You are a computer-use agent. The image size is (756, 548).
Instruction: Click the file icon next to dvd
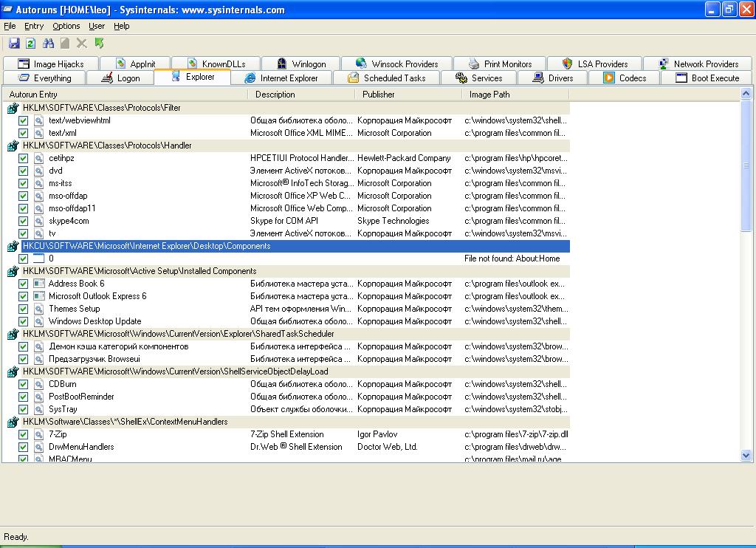(39, 171)
